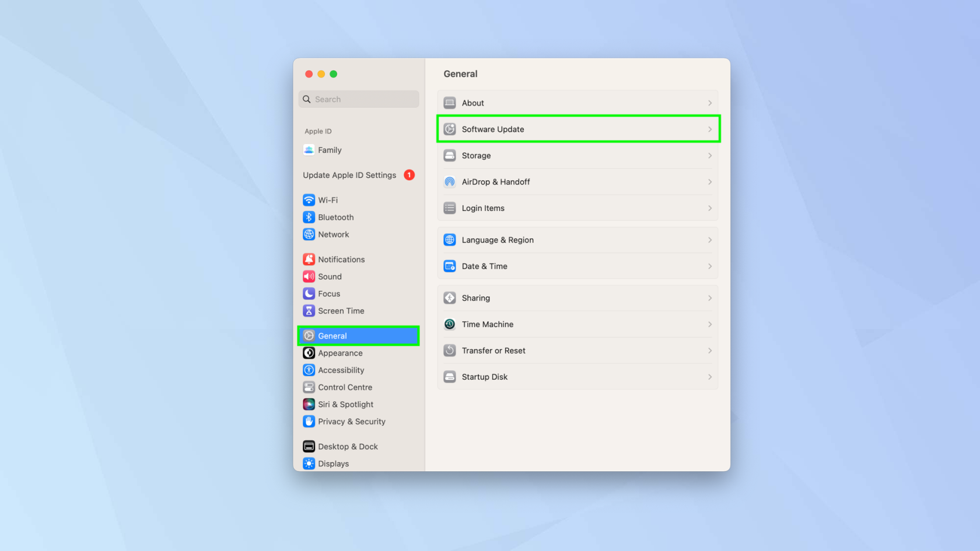Click the yellow minimize window button

click(321, 74)
